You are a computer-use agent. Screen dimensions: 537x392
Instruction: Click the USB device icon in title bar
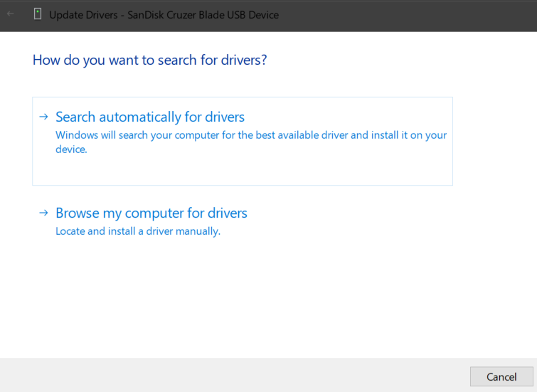tap(38, 14)
